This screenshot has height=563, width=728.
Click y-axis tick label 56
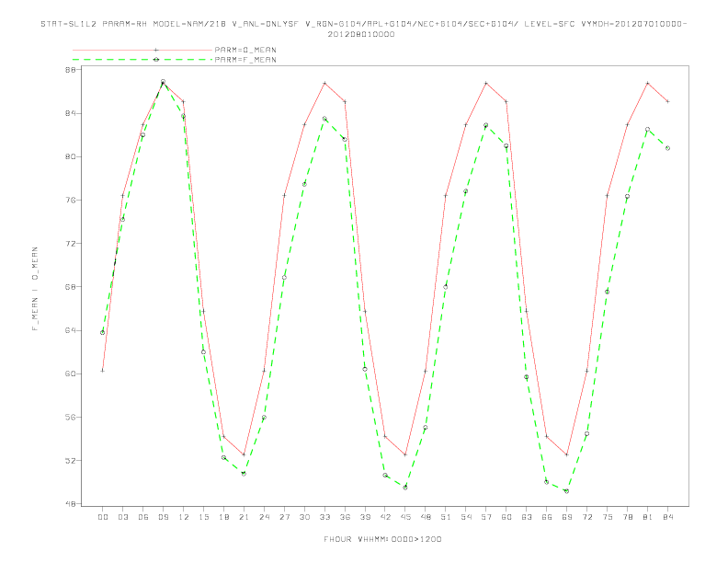pyautogui.click(x=71, y=417)
